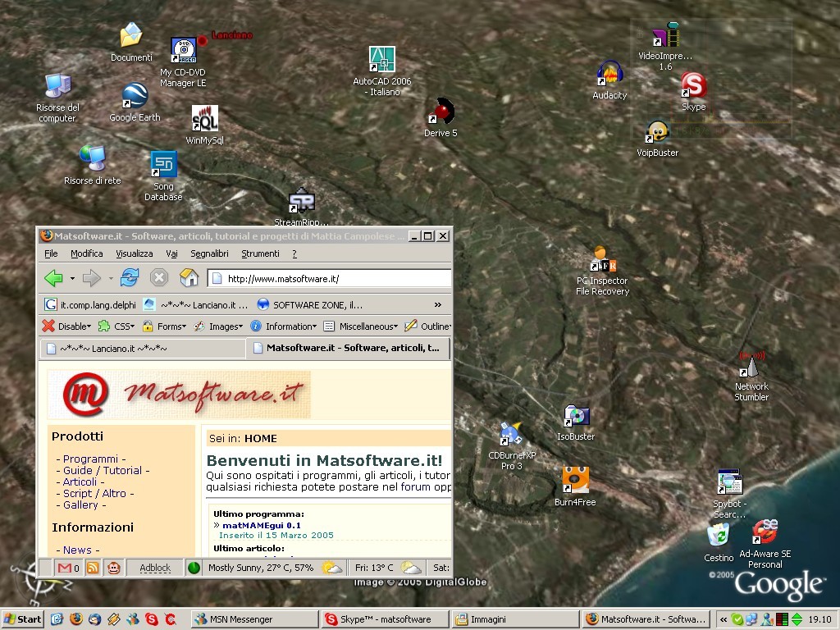
Task: Open the Script / Altro link
Action: coord(95,493)
